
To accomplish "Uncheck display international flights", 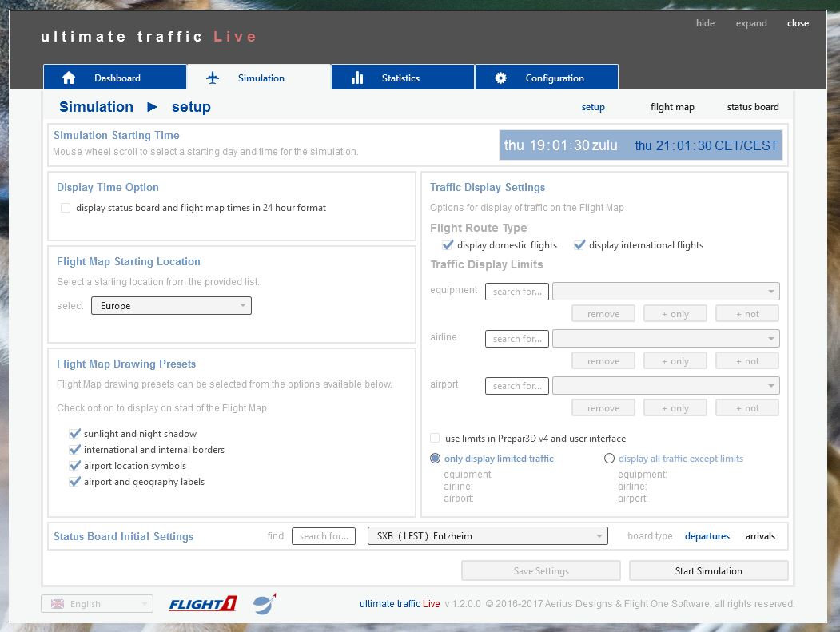I will (x=579, y=244).
